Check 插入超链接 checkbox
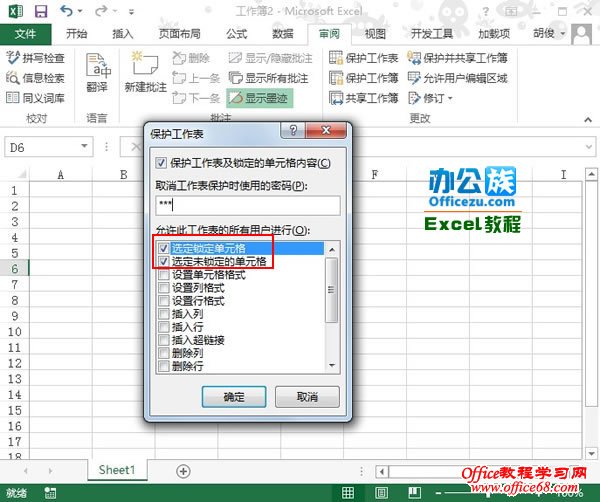The width and height of the screenshot is (600, 502). coord(164,340)
